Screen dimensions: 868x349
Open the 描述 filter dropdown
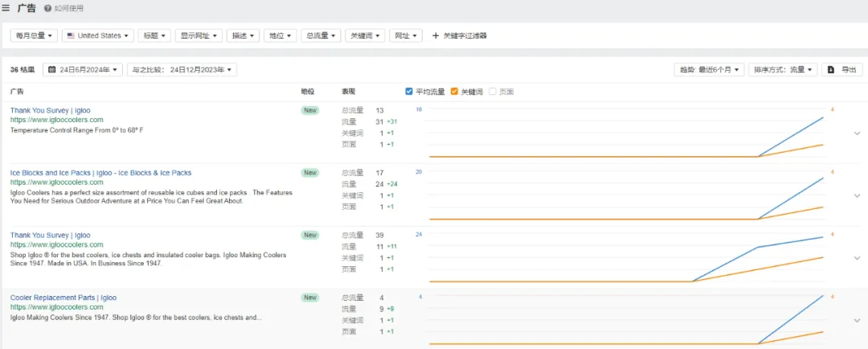click(x=243, y=35)
